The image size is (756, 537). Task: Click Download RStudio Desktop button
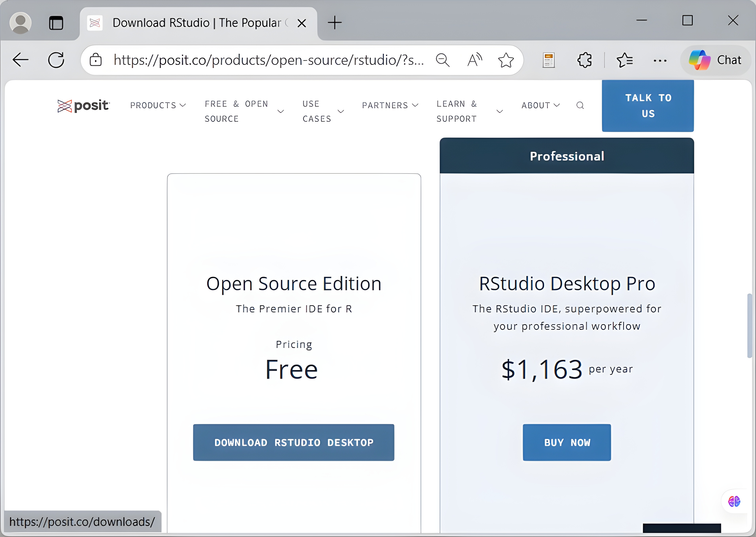[x=294, y=442]
